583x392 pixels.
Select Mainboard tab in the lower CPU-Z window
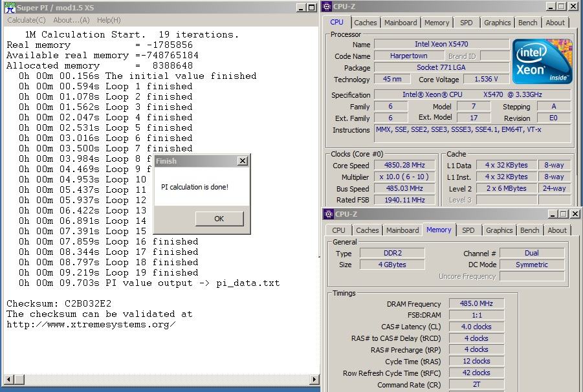coord(402,230)
